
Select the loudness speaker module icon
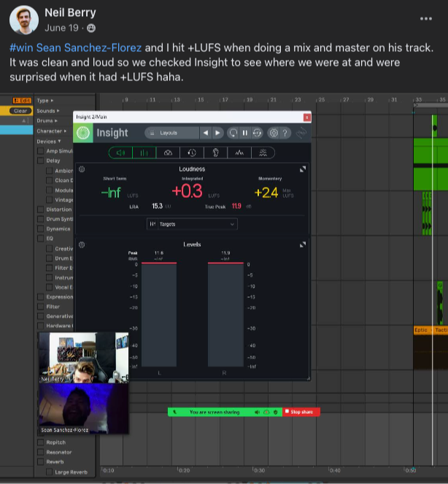click(x=121, y=153)
